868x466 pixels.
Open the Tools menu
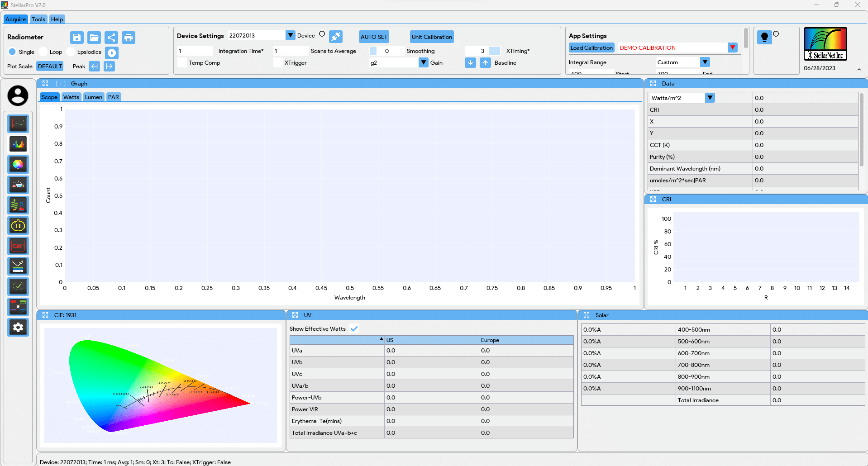coord(38,19)
